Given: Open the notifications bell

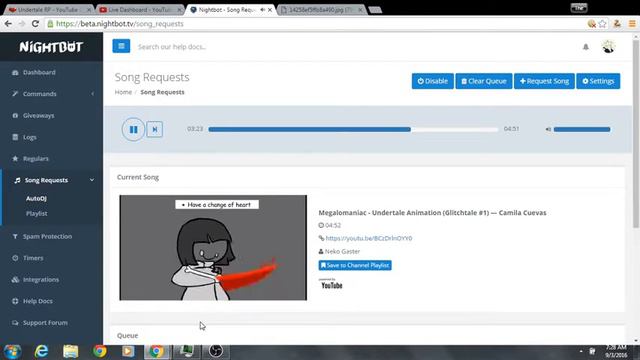Looking at the screenshot, I should click(x=586, y=47).
